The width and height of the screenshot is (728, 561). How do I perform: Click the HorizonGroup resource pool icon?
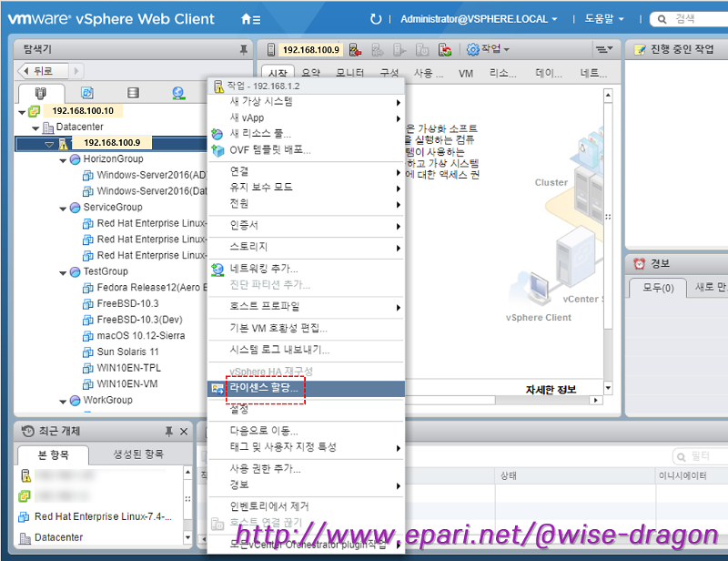tap(75, 159)
